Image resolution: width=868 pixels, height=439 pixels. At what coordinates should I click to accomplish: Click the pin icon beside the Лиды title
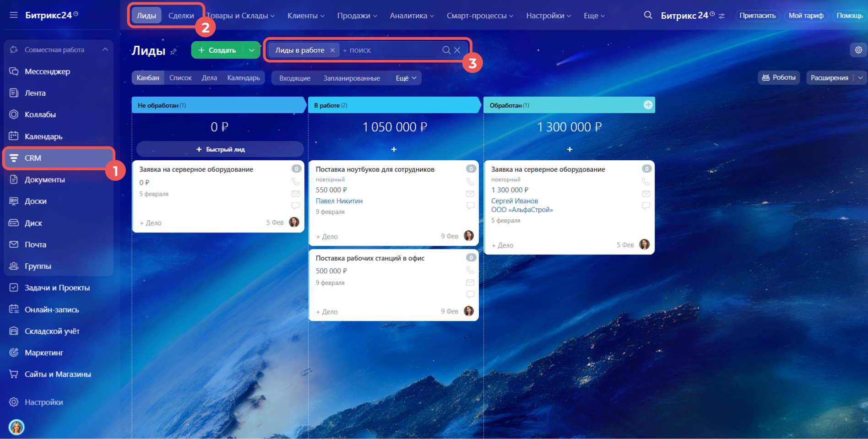[174, 51]
